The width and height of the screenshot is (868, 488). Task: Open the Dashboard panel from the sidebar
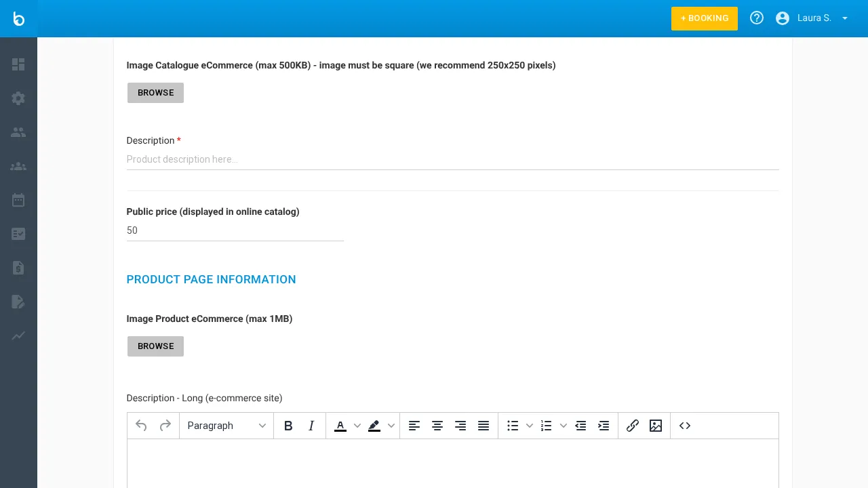coord(18,64)
